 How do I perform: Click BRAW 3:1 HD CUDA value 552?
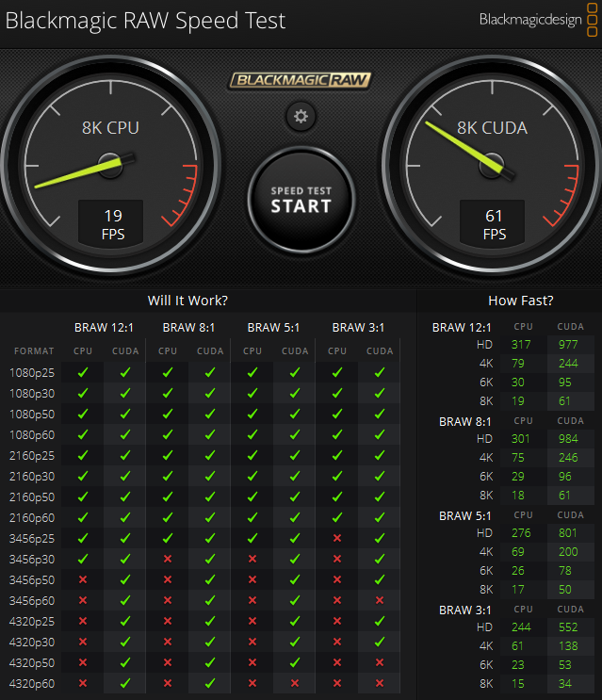pos(568,627)
